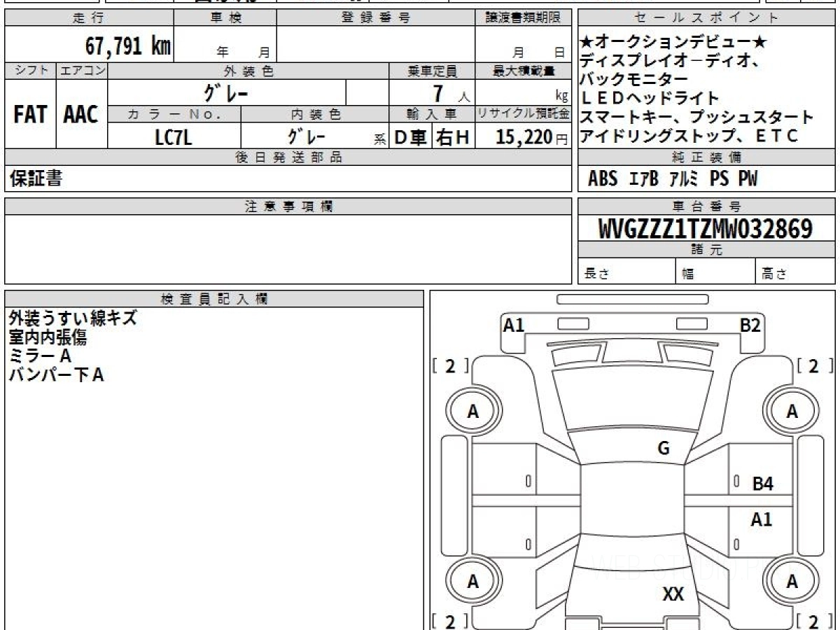The width and height of the screenshot is (840, 630).
Task: Select the 右H steering marking
Action: tap(453, 137)
